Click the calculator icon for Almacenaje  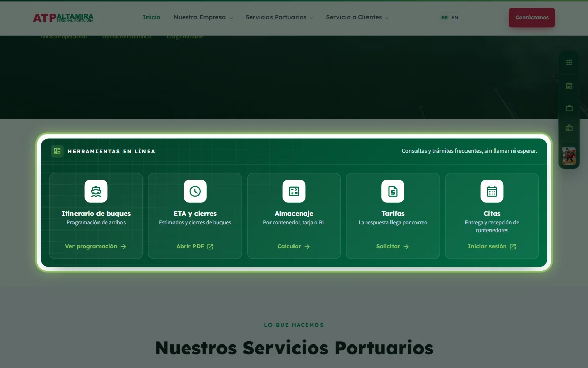(294, 191)
